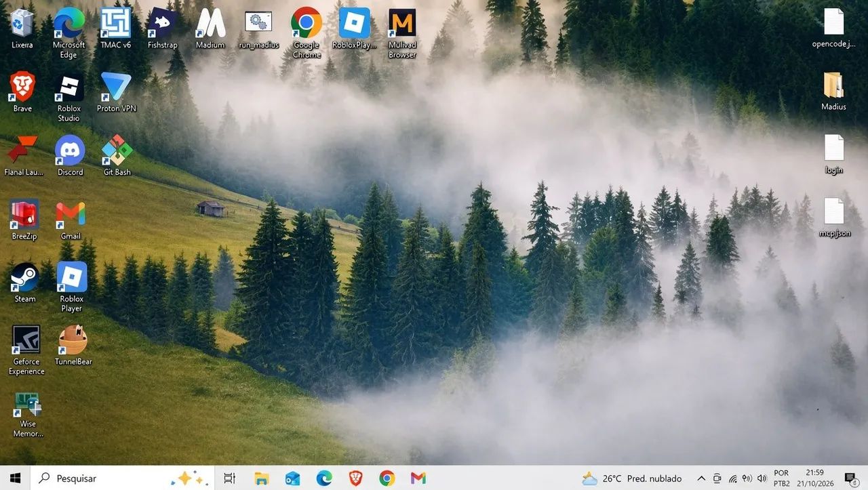Select the login file on desktop
The height and width of the screenshot is (490, 868).
pyautogui.click(x=833, y=155)
